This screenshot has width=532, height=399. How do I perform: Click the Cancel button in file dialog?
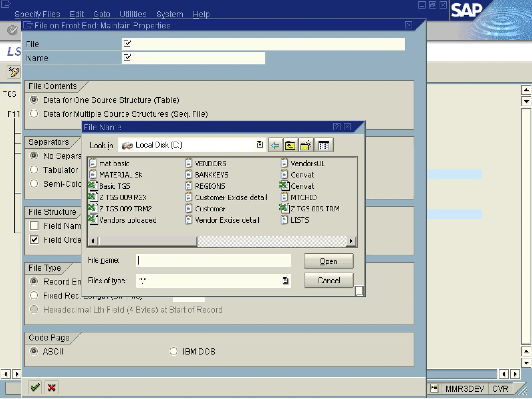click(328, 281)
